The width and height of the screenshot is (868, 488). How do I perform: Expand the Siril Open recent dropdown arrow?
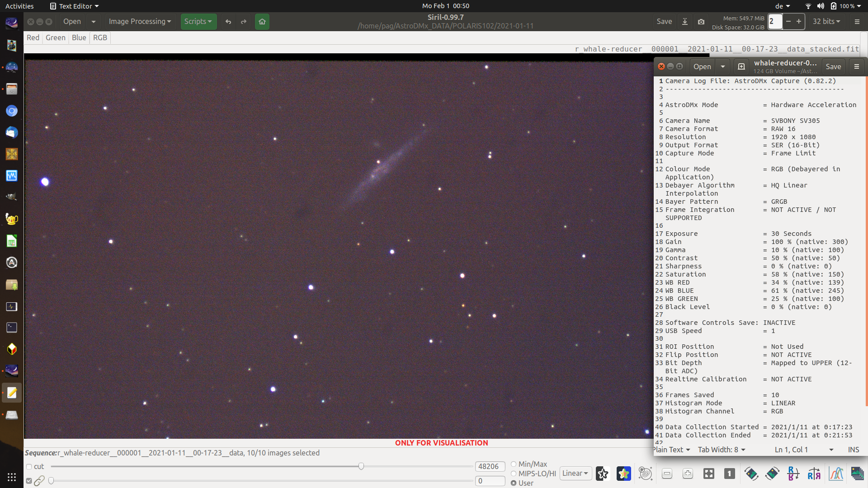[x=94, y=22]
